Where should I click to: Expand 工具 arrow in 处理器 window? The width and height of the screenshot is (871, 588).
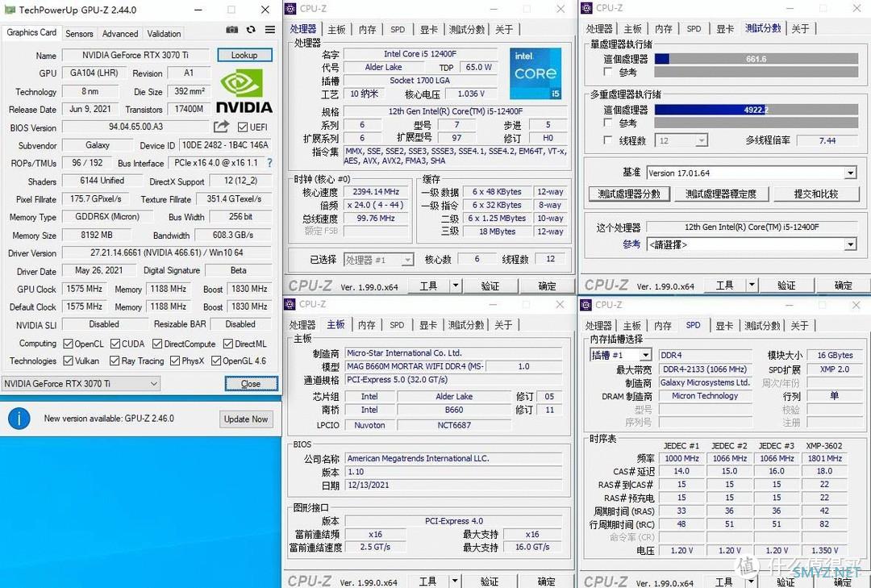456,286
